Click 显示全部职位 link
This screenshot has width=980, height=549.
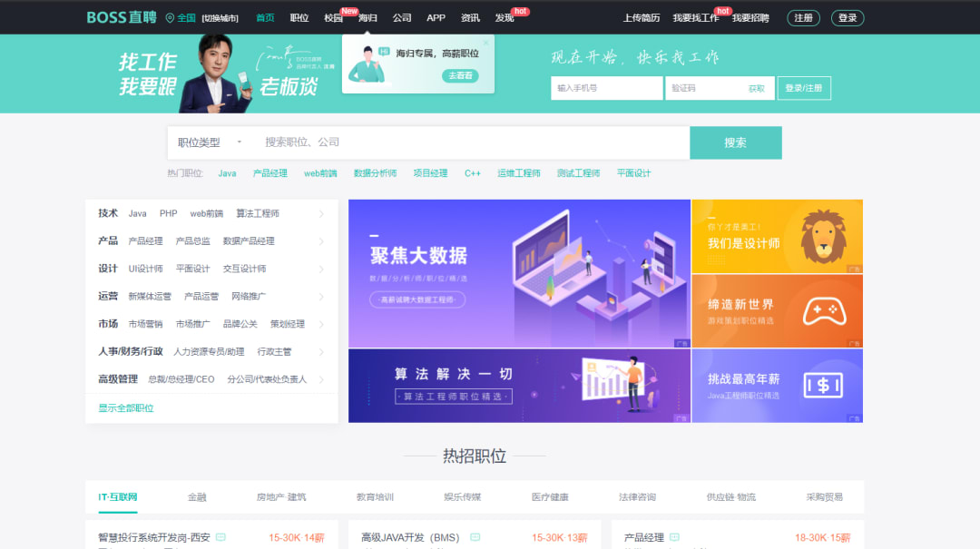click(x=125, y=408)
